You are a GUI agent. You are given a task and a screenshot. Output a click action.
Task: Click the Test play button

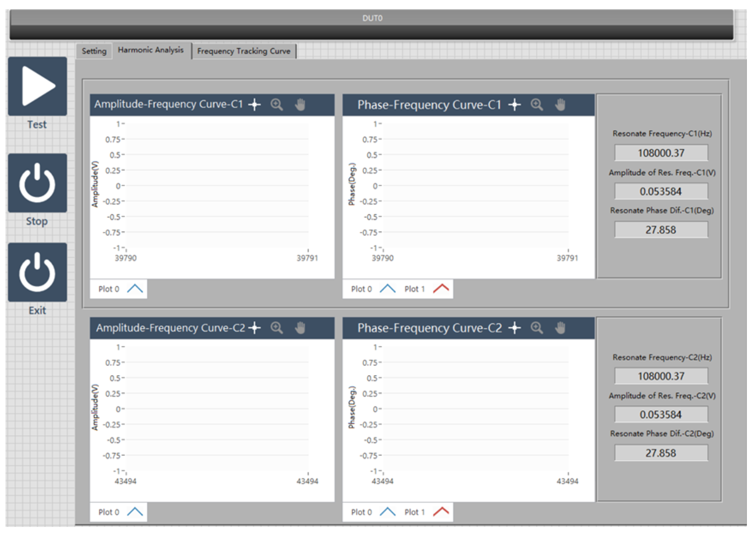click(x=37, y=86)
